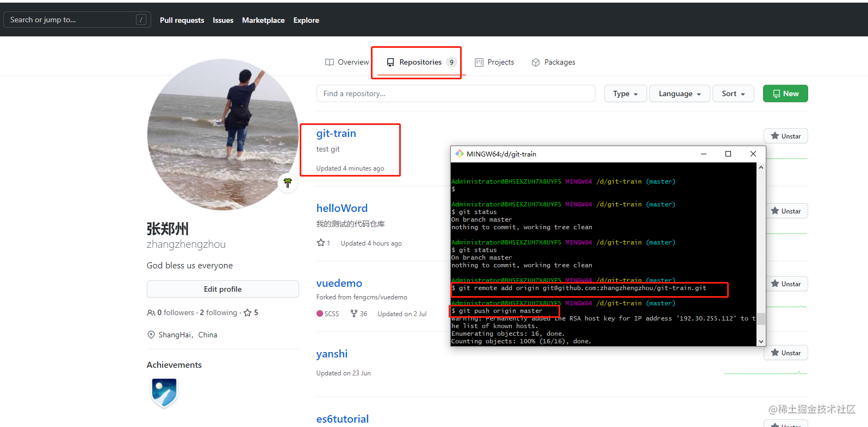Click the star count on helloWord
The image size is (868, 427).
coord(324,243)
